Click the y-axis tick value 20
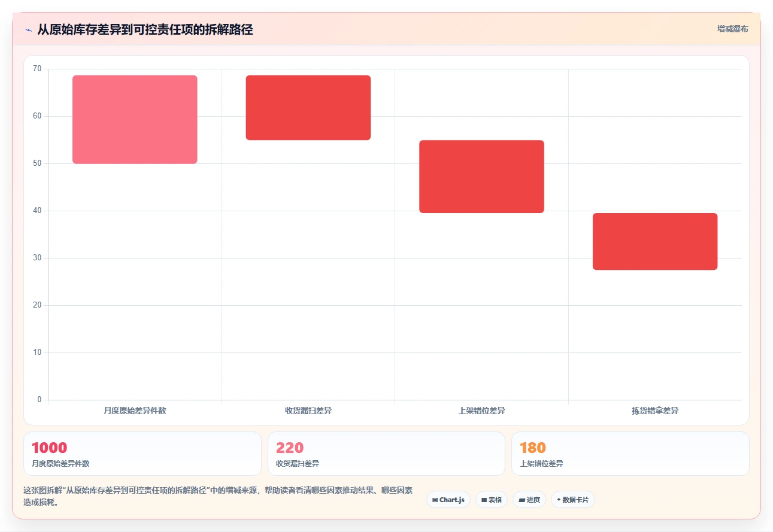The height and width of the screenshot is (532, 773). [37, 305]
